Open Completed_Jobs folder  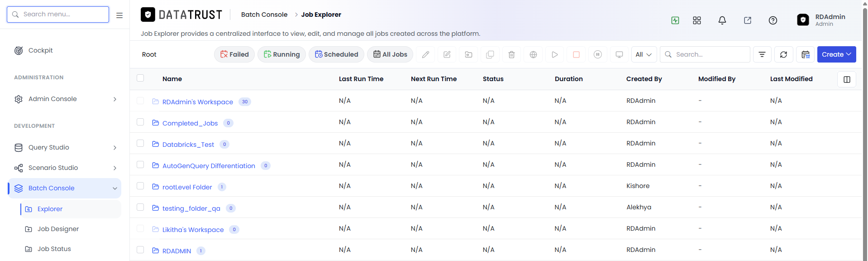tap(190, 123)
